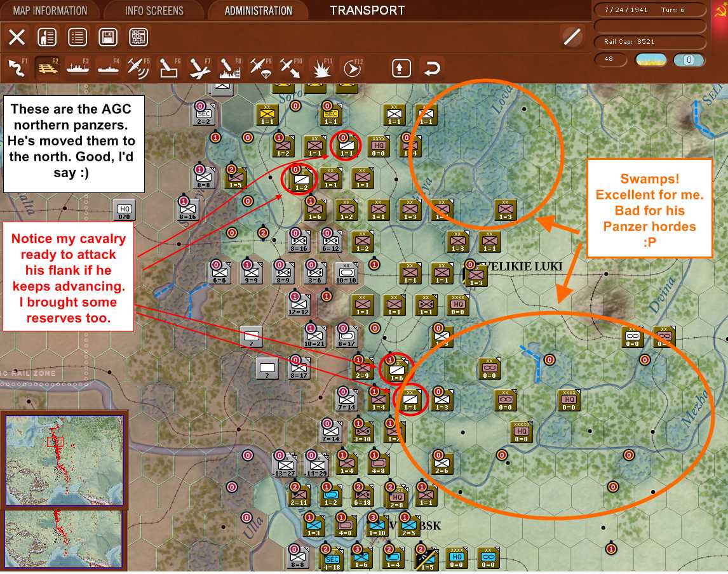Select the Soviet 6=18 unit
This screenshot has height=574, width=728.
click(x=363, y=495)
